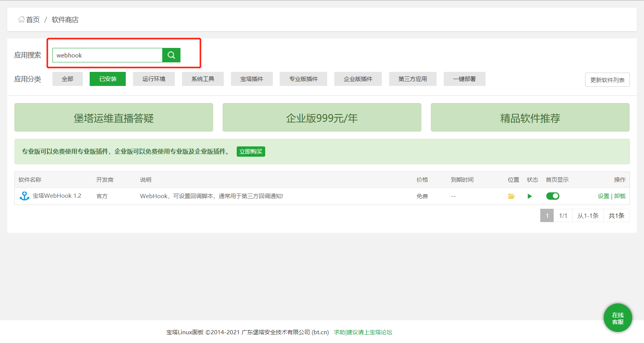
Task: Toggle 首页显示 switch for 宝塔WebHook
Action: (552, 196)
